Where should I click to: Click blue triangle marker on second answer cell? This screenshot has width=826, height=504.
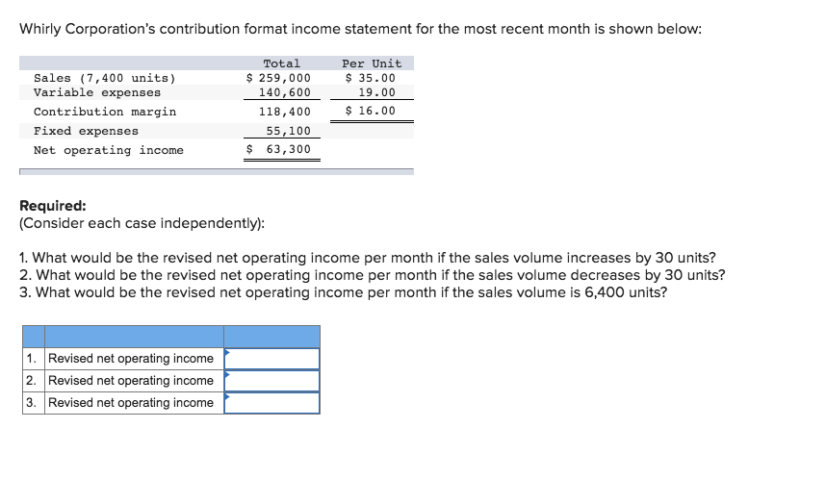point(227,374)
